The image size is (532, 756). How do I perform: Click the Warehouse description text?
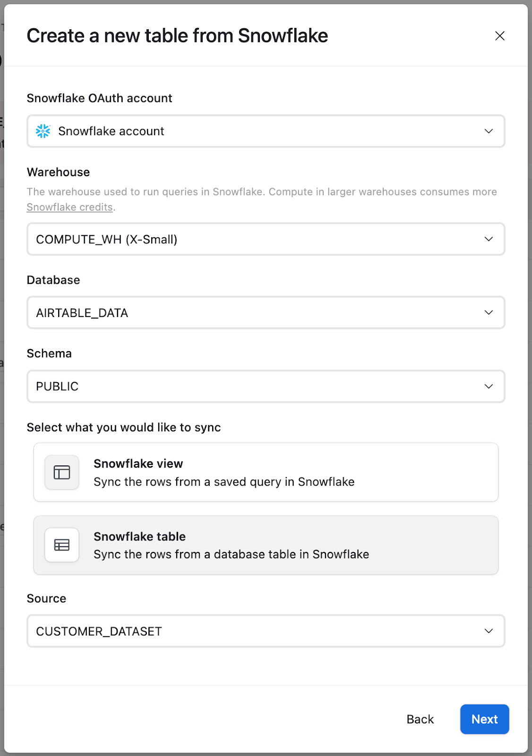pos(262,199)
